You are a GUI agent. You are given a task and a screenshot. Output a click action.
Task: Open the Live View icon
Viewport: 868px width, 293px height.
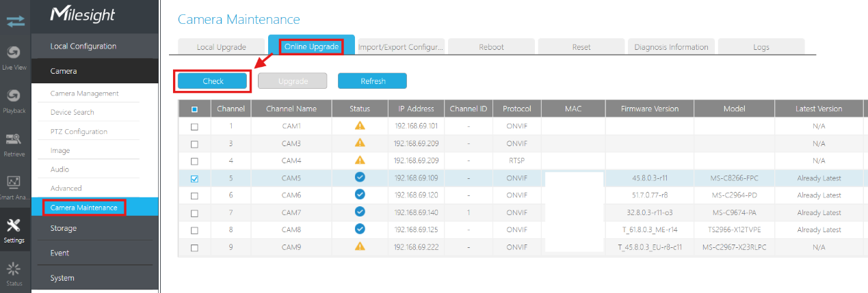point(15,53)
